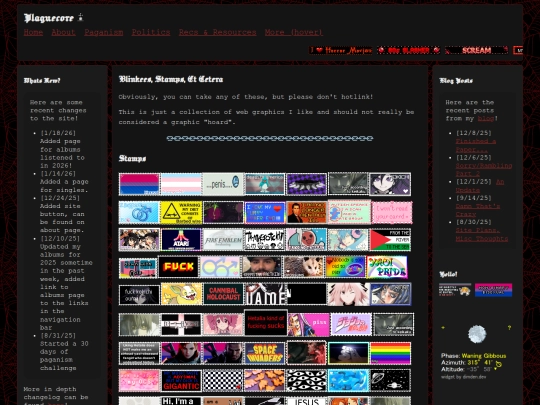
Task: Open the 'Sorry/Rambling Part 2' blog post
Action: tap(484, 170)
